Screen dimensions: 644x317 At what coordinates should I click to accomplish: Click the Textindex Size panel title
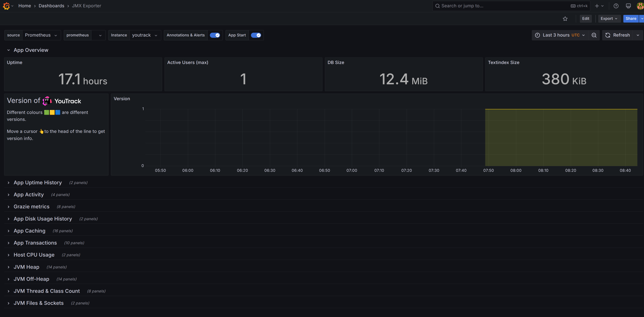pos(504,63)
